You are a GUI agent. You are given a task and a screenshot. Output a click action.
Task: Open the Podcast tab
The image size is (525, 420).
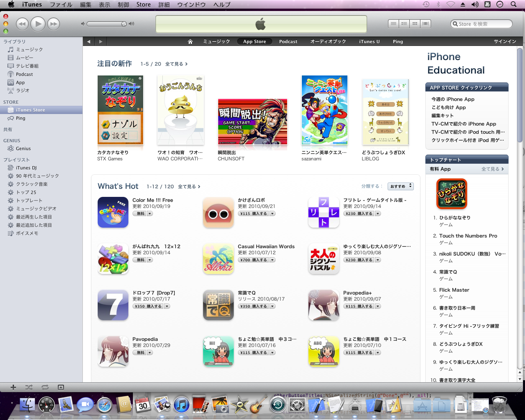point(288,41)
